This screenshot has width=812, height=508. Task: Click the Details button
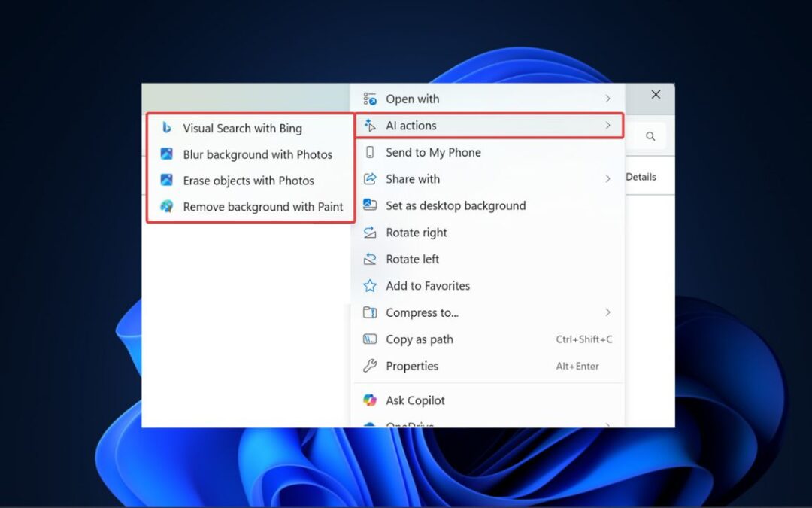click(641, 176)
